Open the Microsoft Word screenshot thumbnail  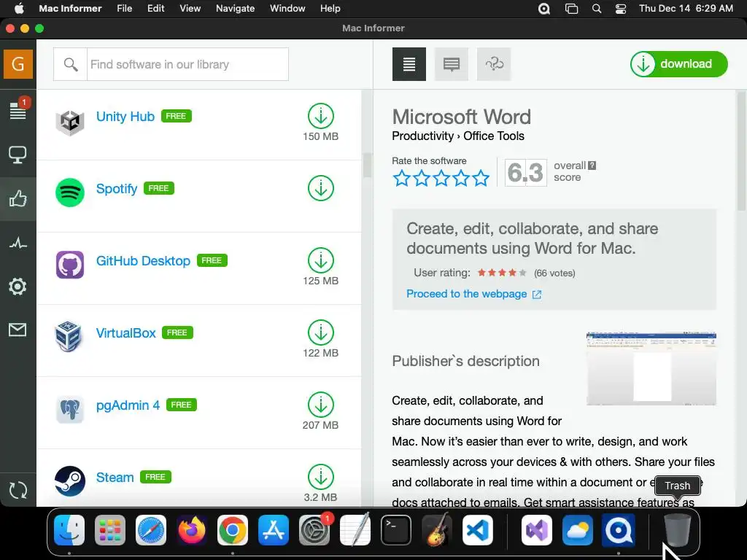click(651, 368)
